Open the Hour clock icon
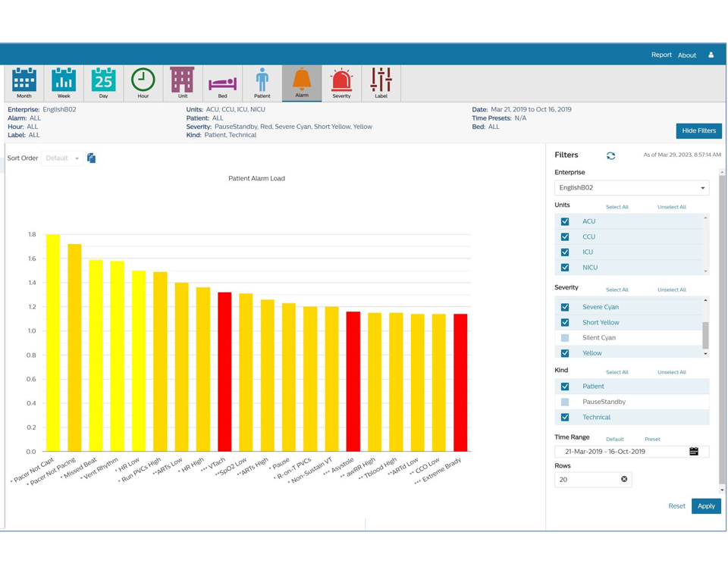The width and height of the screenshot is (728, 576). [143, 83]
